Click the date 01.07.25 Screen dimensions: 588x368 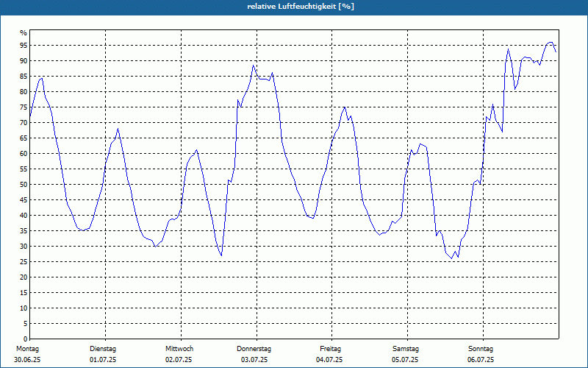(103, 360)
